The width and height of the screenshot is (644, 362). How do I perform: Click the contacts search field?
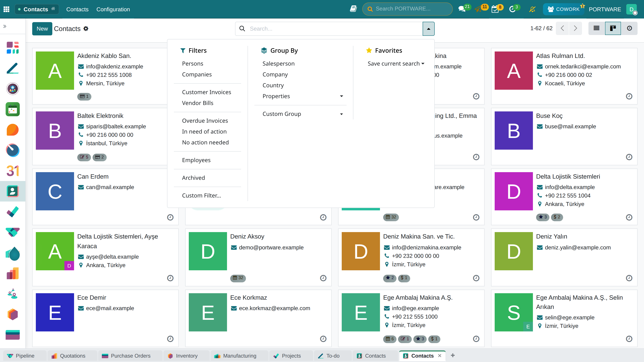click(x=335, y=29)
